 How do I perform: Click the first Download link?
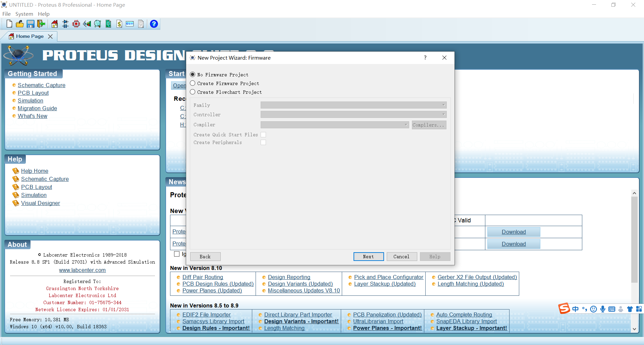click(514, 232)
